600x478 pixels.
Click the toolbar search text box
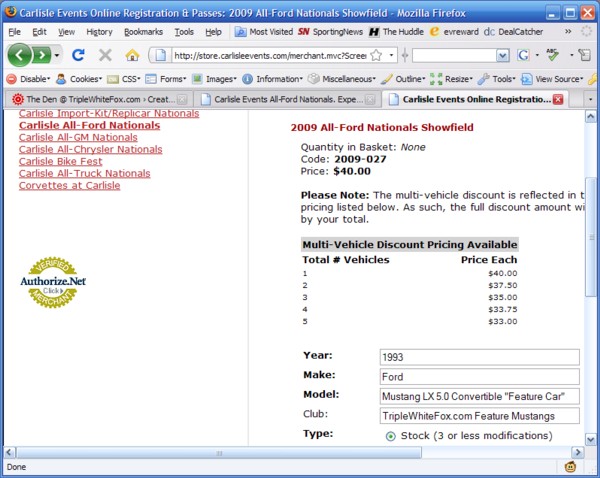[x=454, y=56]
